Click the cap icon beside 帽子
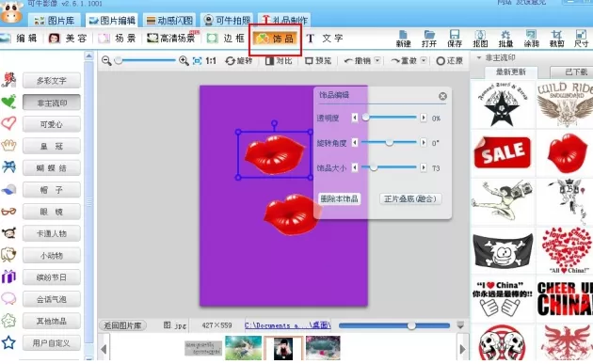 coord(8,189)
